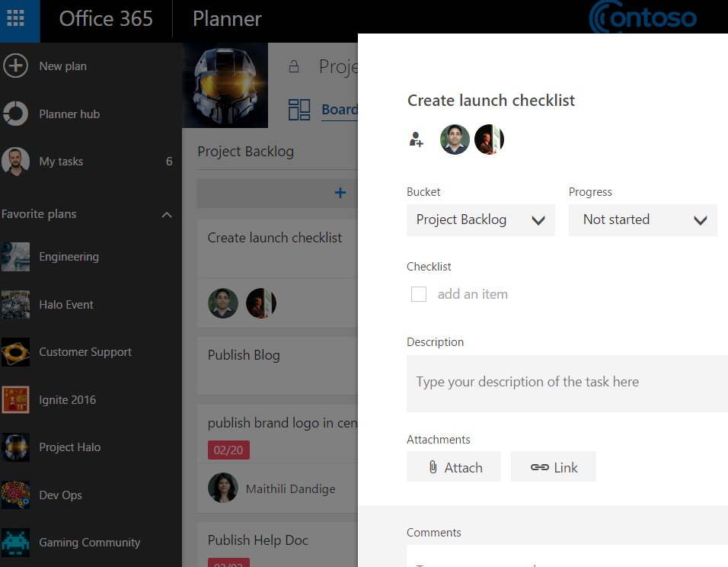
Task: Click the add task plus in Project Backlog
Action: click(x=340, y=193)
